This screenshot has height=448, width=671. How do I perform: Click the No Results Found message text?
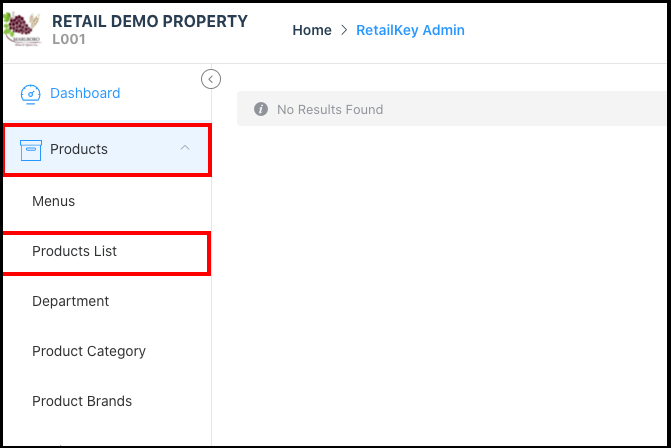tap(330, 109)
